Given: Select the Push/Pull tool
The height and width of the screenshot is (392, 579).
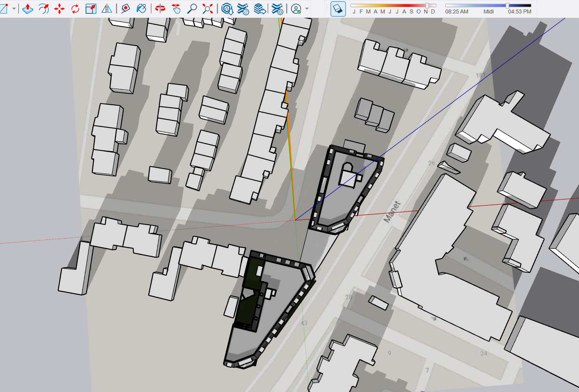Looking at the screenshot, I should coord(28,9).
